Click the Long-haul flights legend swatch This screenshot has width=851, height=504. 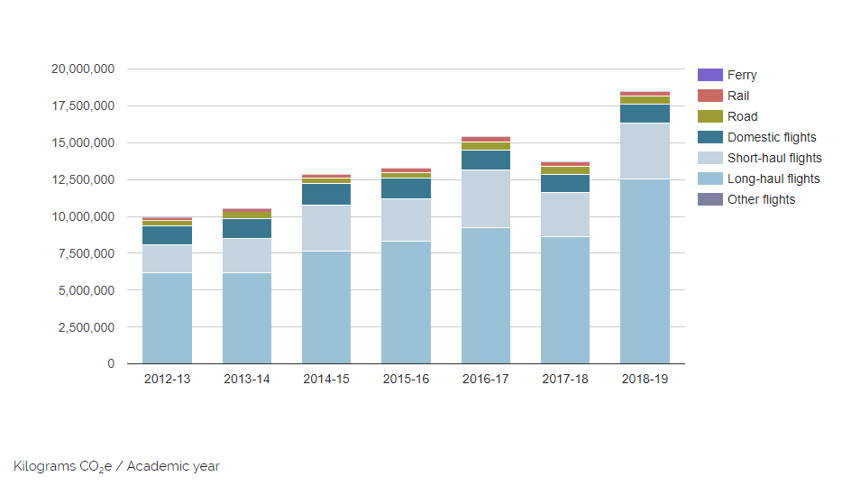click(x=709, y=179)
